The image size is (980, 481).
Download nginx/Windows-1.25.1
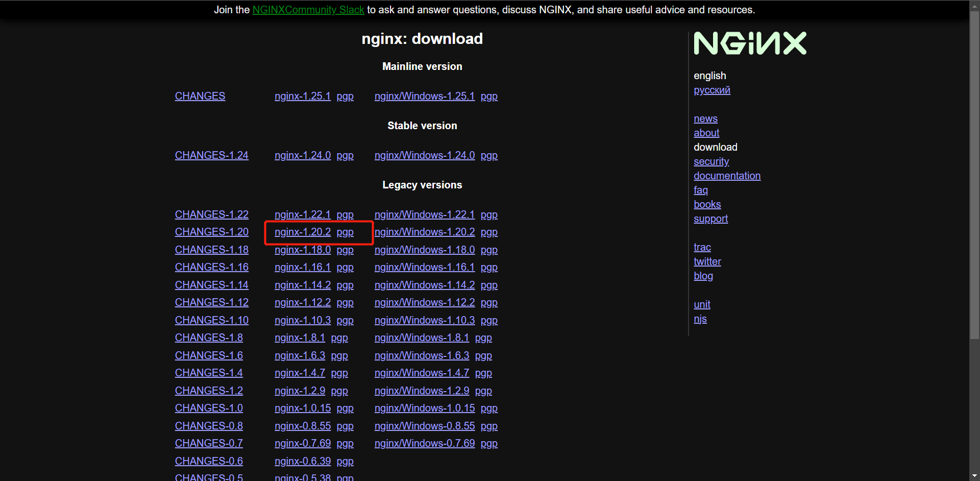pos(425,96)
